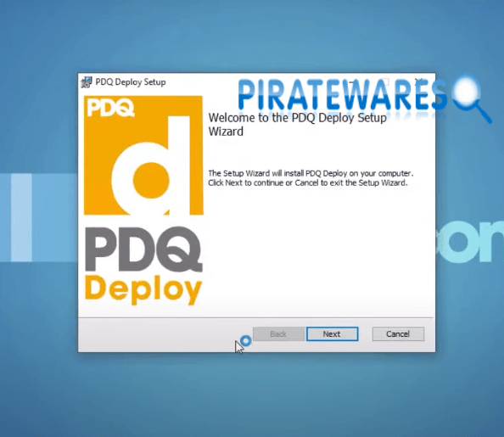Click the gray PDQ Deploy wordmark
Screen dimensions: 504x437
pyautogui.click(x=143, y=266)
